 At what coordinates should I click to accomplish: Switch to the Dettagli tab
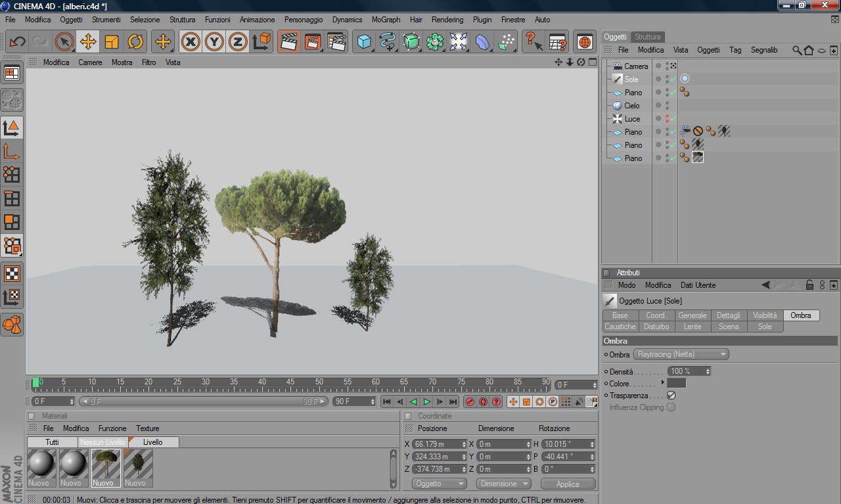point(728,315)
